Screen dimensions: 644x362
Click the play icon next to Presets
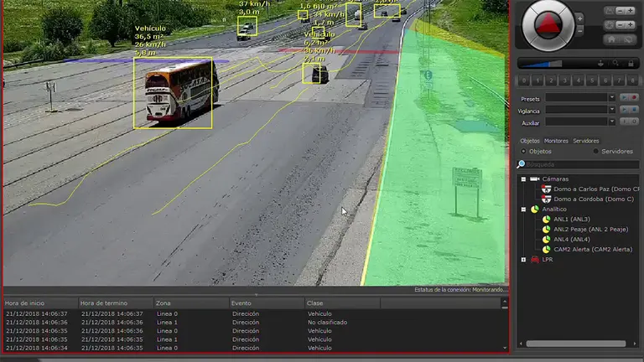(622, 98)
